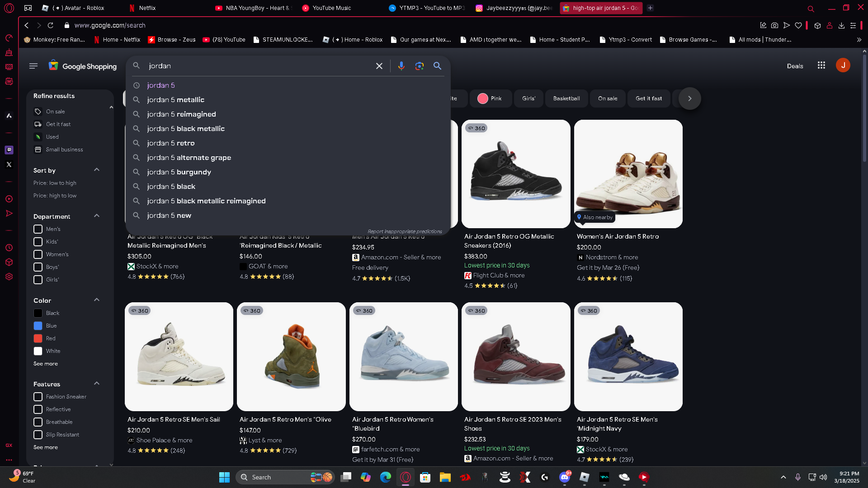Filter by Blue color swatch

38,326
